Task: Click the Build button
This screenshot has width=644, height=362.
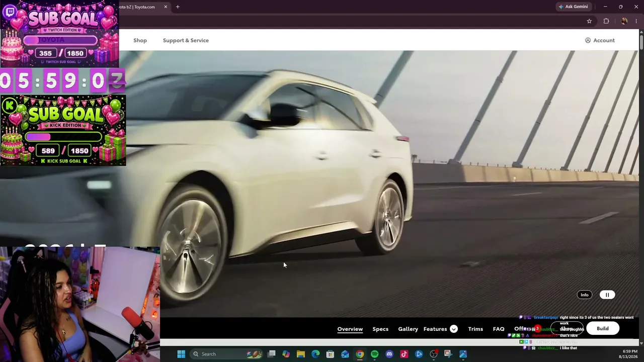Action: (602, 329)
